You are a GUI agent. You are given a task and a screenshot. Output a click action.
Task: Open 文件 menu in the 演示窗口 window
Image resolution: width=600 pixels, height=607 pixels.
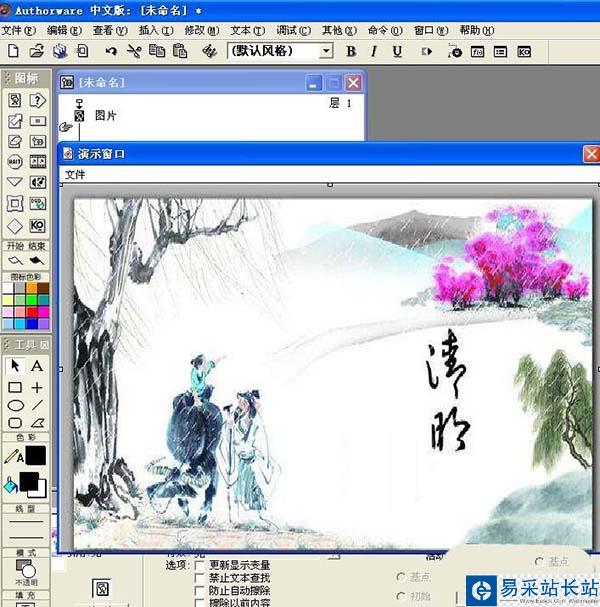click(75, 175)
